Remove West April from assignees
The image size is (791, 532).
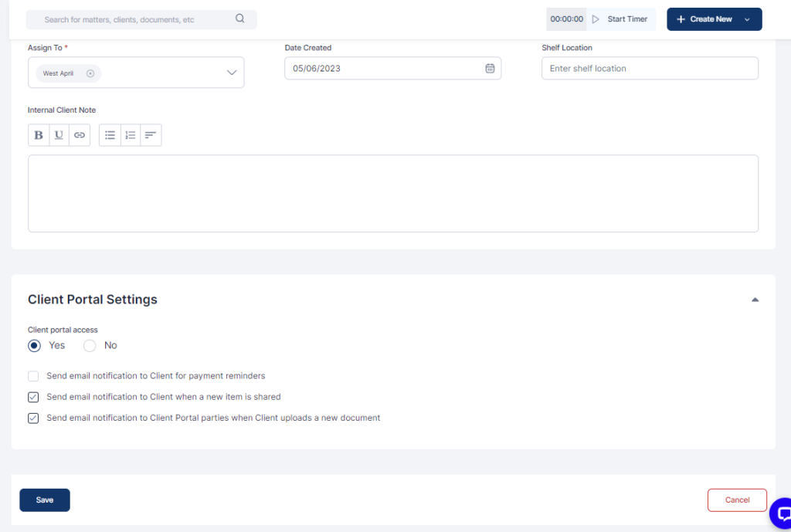pos(90,73)
